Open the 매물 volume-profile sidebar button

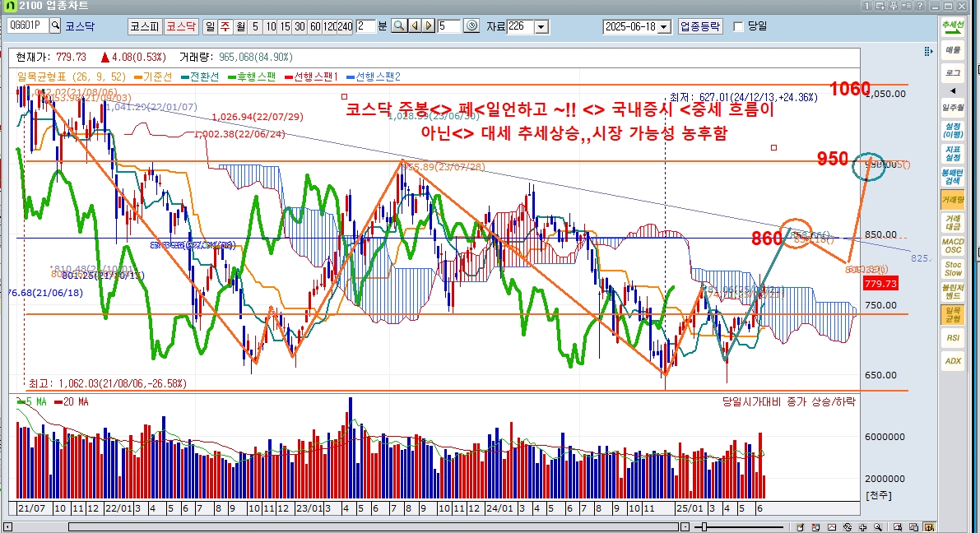point(953,51)
